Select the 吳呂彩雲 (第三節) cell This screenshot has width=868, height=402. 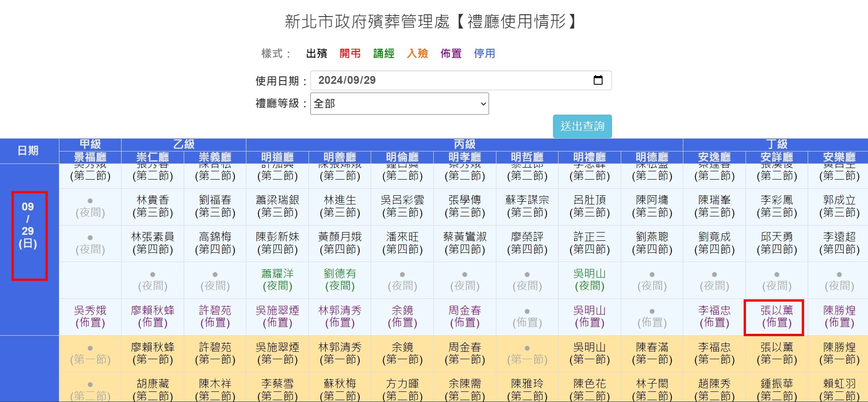point(402,207)
